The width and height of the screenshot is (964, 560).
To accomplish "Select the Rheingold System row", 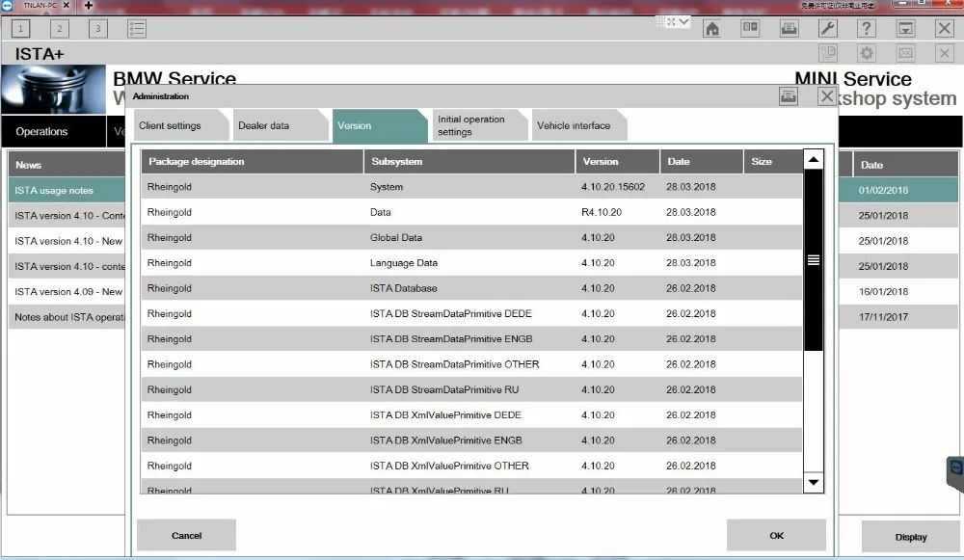I will pyautogui.click(x=471, y=187).
